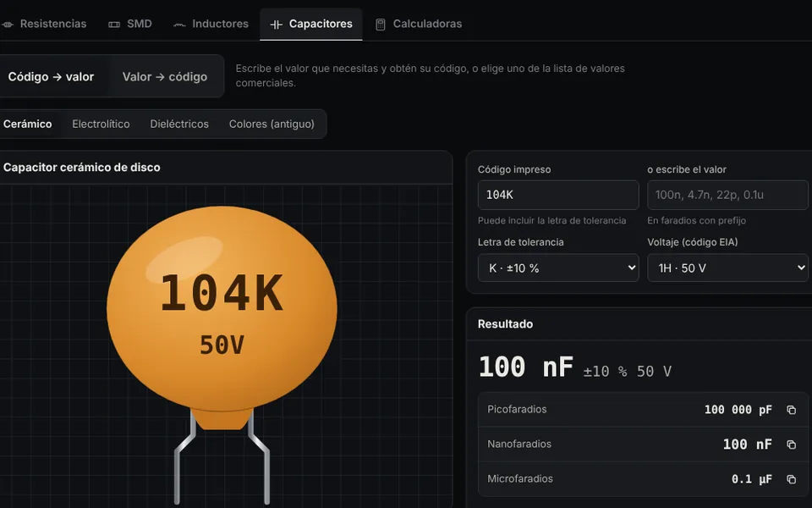Open the Calculadoras tab

[419, 24]
